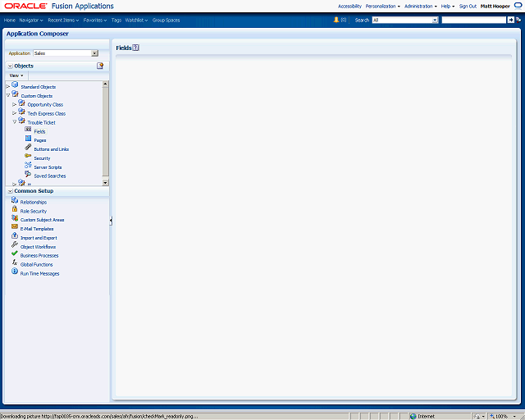Go to the Home link
The width and height of the screenshot is (525, 420).
10,20
